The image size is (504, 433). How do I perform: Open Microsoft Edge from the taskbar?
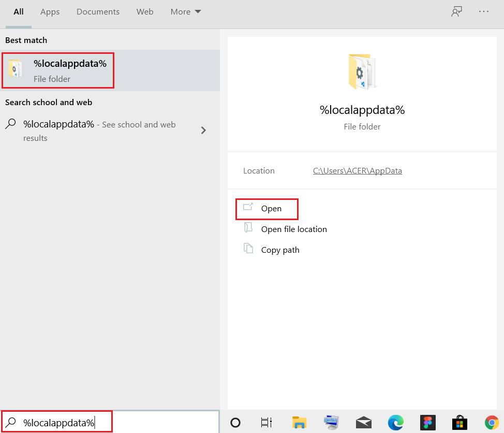pos(396,423)
